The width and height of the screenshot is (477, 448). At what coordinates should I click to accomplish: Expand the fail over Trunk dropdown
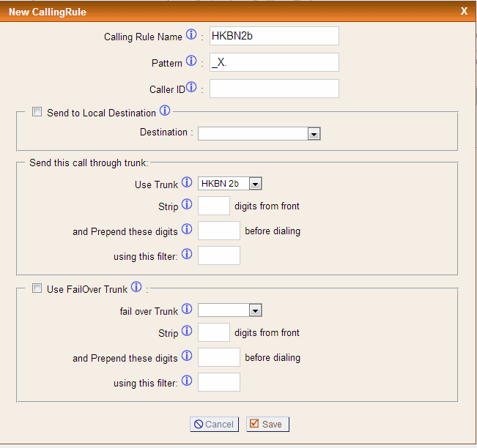coord(230,310)
